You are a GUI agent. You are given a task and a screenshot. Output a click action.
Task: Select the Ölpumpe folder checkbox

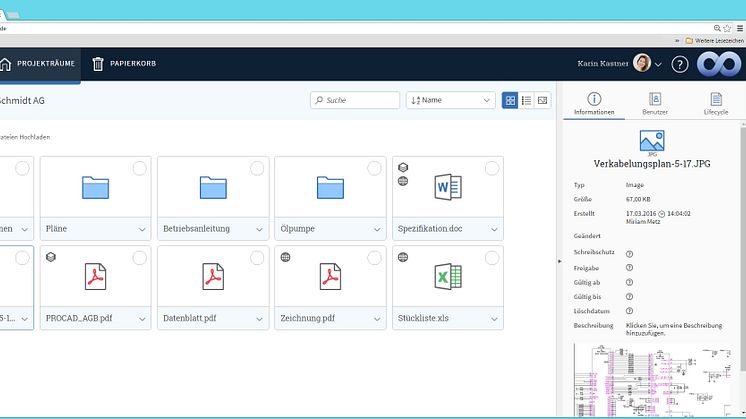(x=374, y=168)
